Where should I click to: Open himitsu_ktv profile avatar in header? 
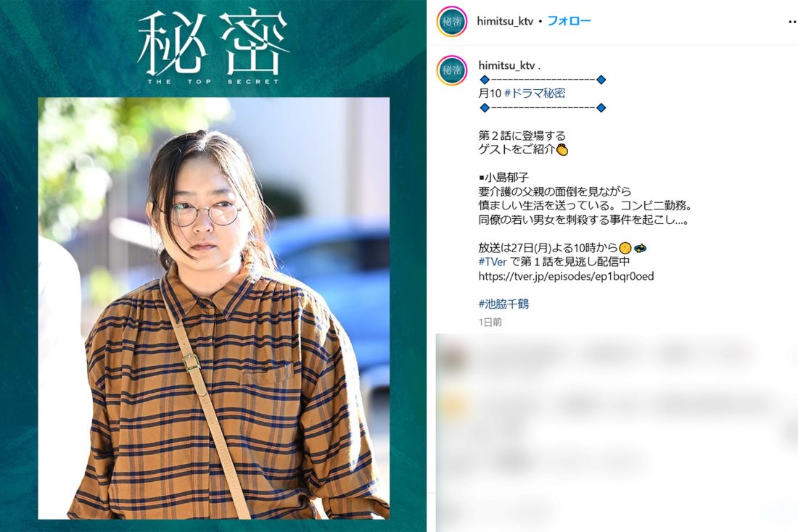[x=452, y=21]
